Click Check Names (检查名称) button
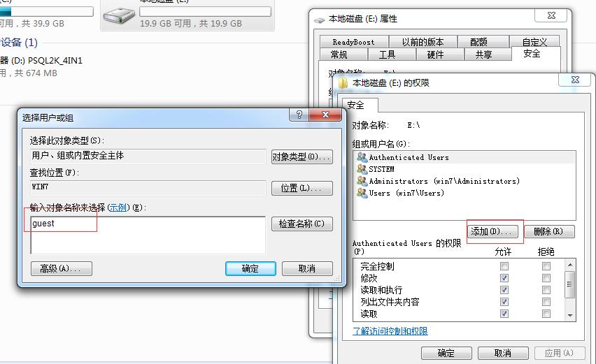 click(x=301, y=224)
